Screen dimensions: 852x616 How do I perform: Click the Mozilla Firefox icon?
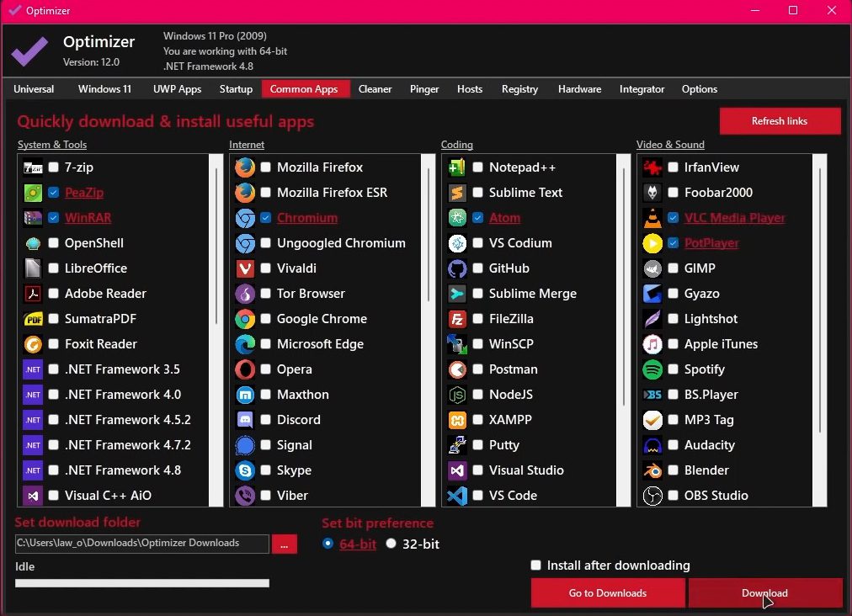(x=245, y=167)
